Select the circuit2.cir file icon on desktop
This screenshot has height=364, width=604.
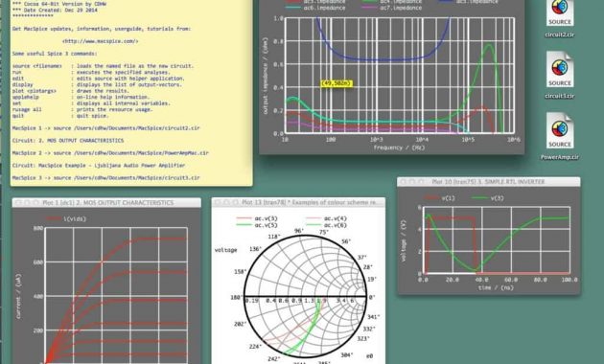point(560,13)
